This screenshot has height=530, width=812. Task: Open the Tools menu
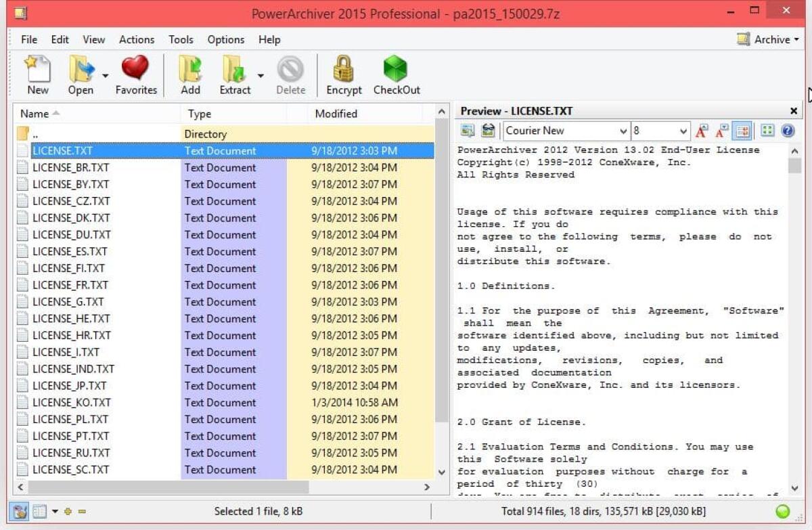tap(180, 39)
